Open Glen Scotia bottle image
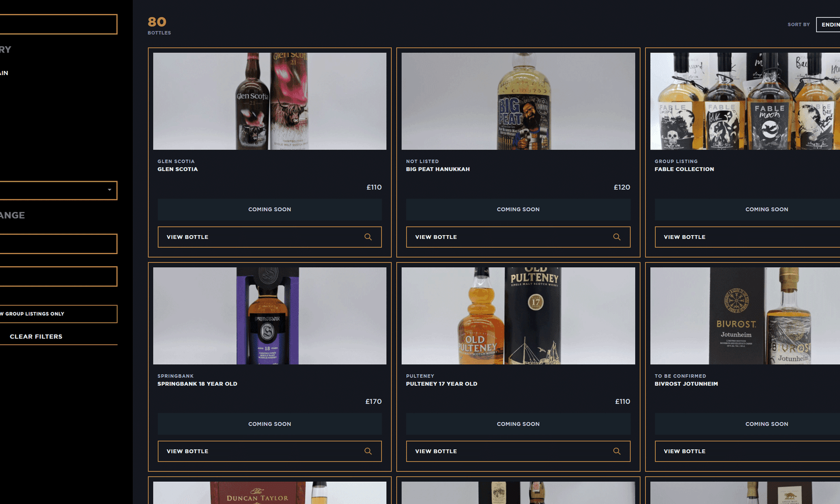Viewport: 840px width, 504px height. pos(270,101)
